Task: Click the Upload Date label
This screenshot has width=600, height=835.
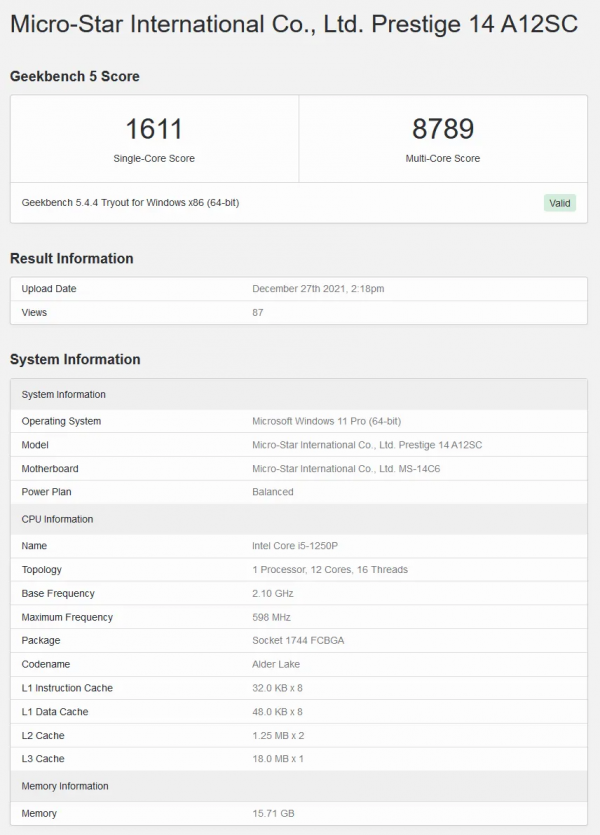Action: [x=49, y=289]
